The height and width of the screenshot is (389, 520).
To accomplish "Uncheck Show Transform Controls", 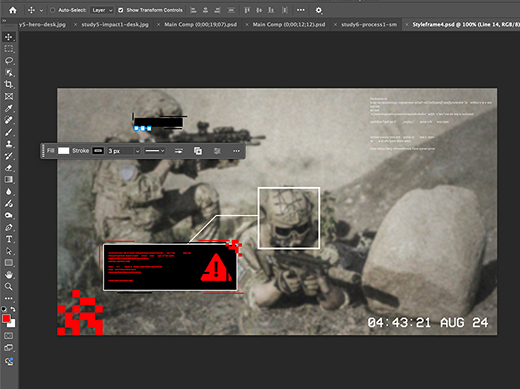I will pyautogui.click(x=121, y=10).
